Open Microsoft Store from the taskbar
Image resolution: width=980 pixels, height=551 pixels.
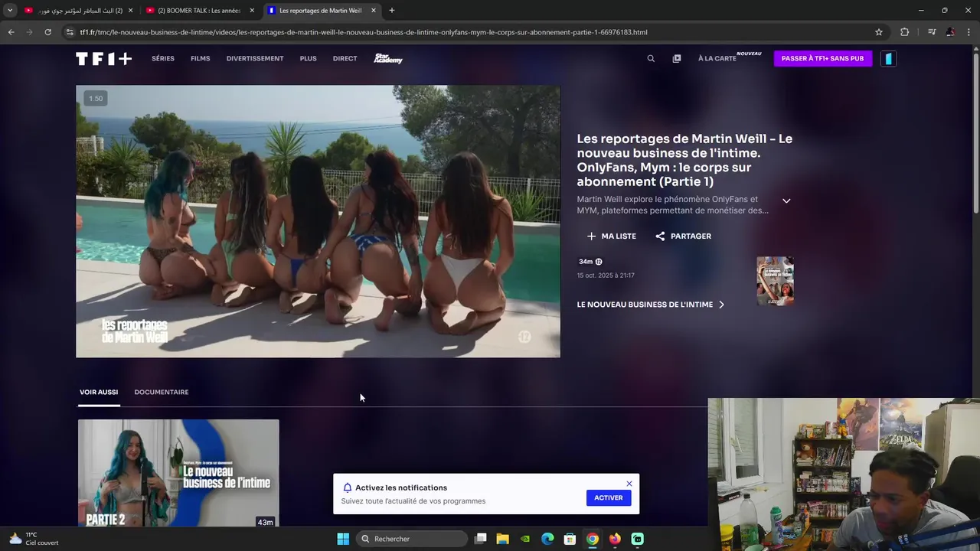tap(570, 539)
